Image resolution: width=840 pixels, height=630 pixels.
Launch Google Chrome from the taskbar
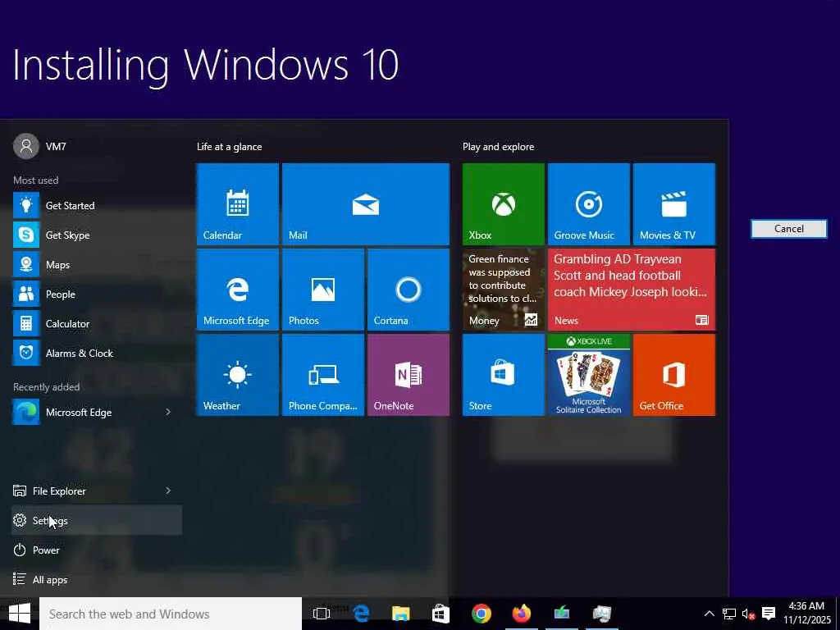(x=481, y=614)
